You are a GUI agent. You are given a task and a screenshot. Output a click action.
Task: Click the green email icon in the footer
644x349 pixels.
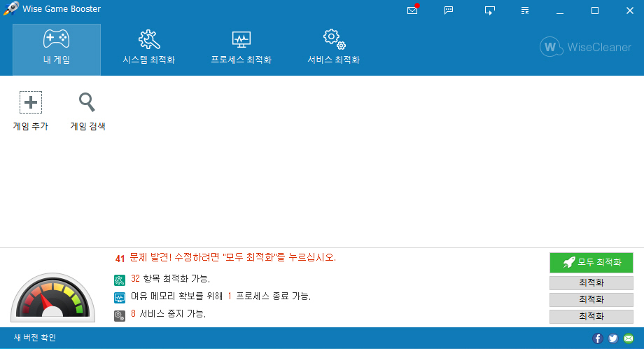[x=629, y=338]
